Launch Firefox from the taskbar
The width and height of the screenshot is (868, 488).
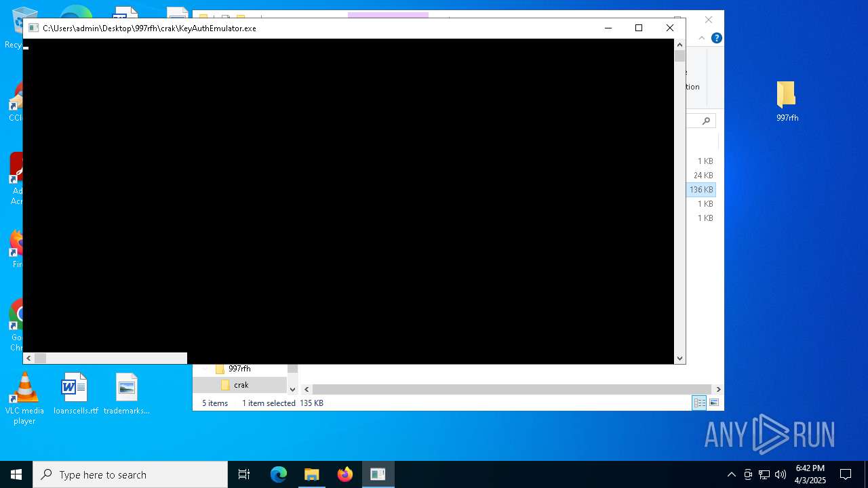point(345,474)
